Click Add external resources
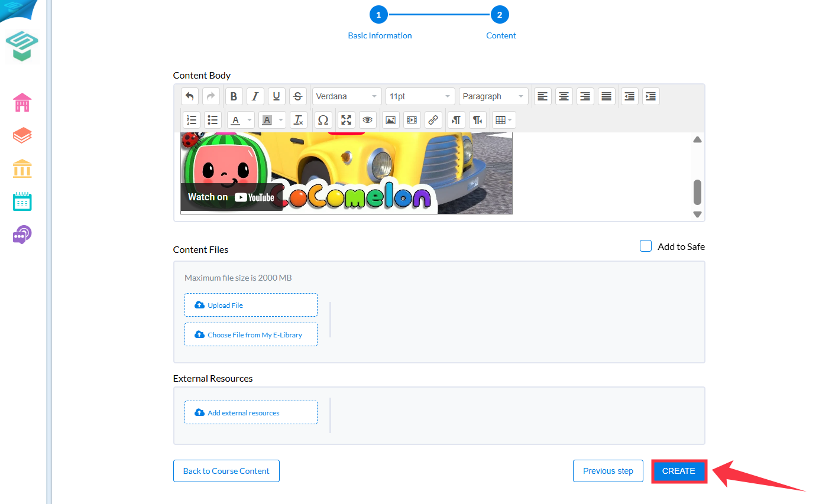The height and width of the screenshot is (504, 819). click(251, 412)
